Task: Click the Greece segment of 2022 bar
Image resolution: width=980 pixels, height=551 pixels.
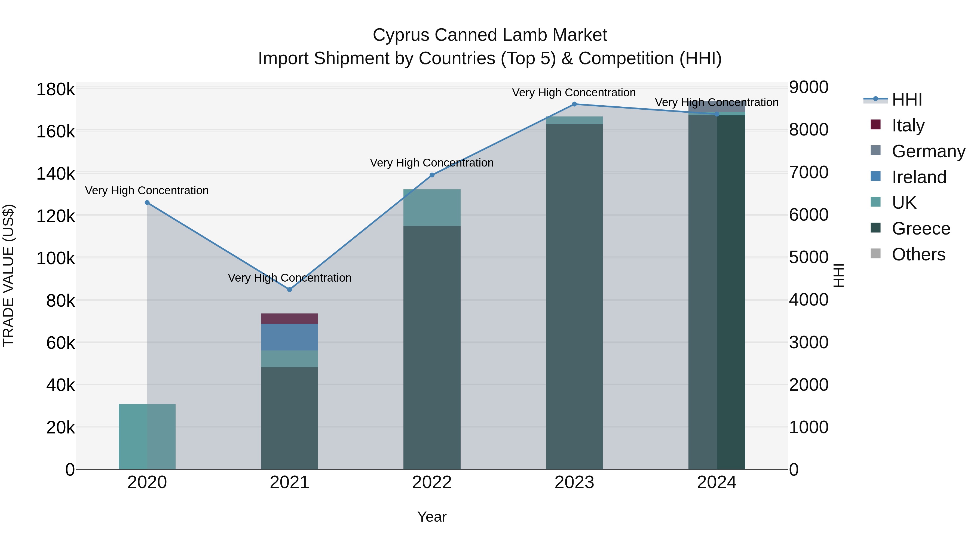Action: pos(432,347)
